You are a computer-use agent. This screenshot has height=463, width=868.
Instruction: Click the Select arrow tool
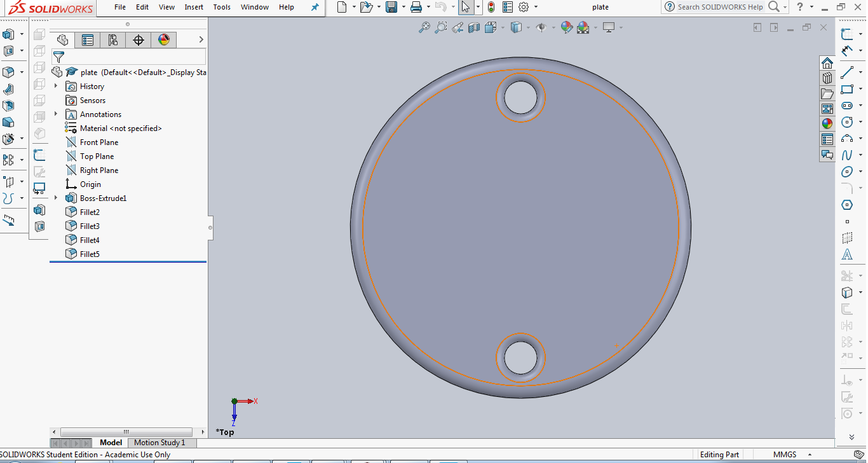[x=466, y=7]
